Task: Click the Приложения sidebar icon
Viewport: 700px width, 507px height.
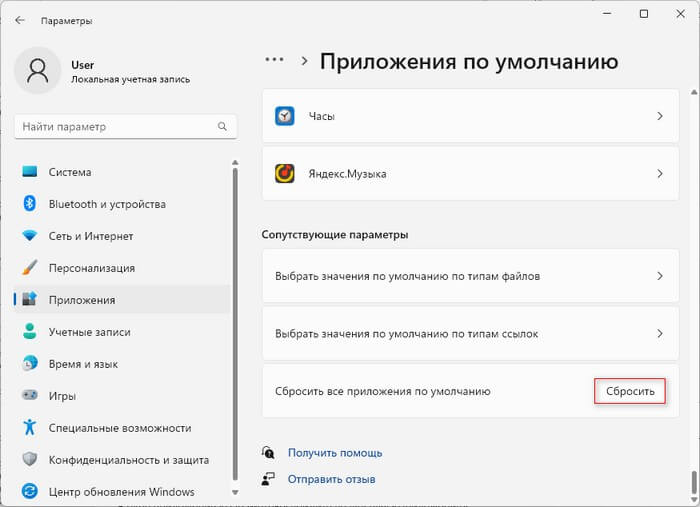Action: click(30, 299)
